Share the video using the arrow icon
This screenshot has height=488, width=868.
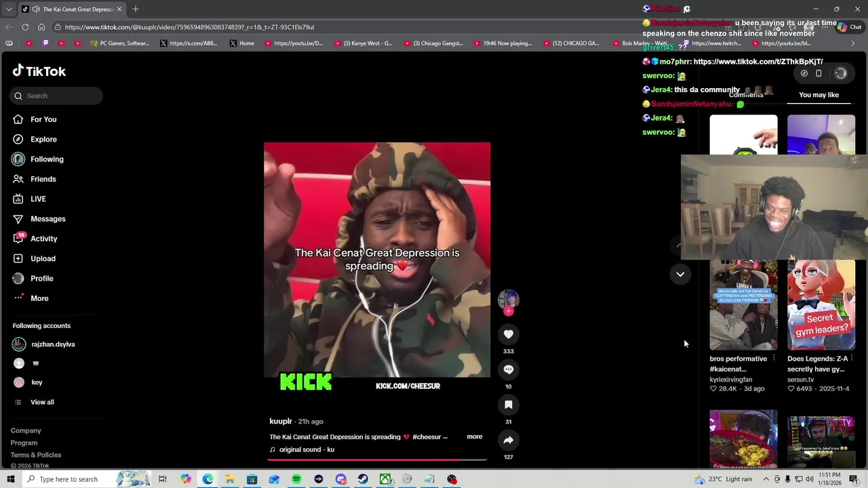tap(509, 440)
